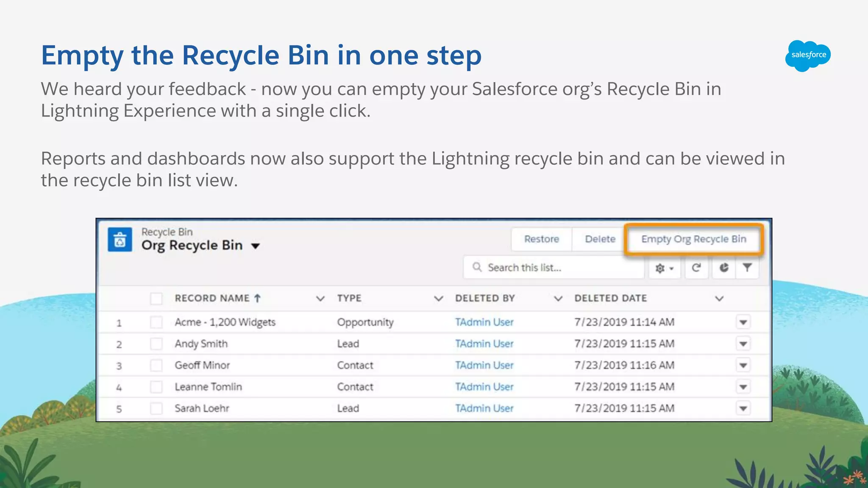The image size is (868, 488).
Task: Expand the Record Name column menu
Action: [x=320, y=299]
